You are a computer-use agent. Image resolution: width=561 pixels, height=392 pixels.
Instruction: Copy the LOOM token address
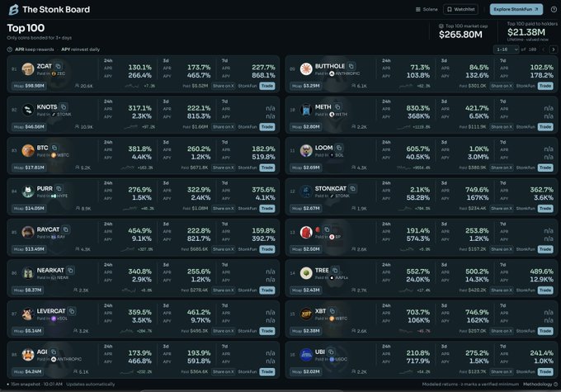click(x=339, y=148)
